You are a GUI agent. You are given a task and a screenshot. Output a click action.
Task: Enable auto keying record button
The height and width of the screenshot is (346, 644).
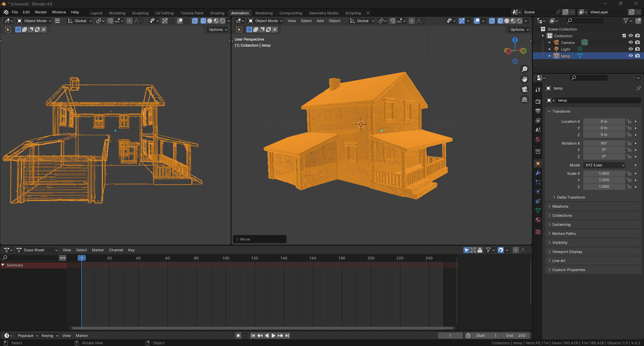[238, 336]
